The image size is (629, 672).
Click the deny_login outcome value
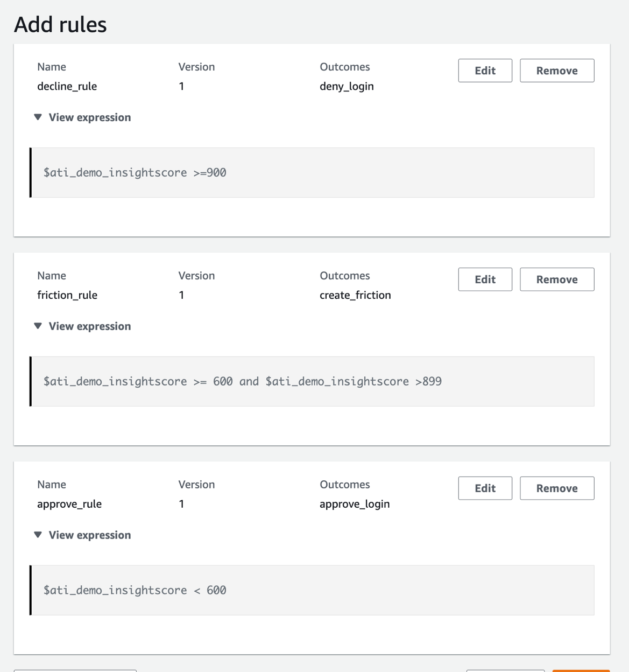[347, 86]
